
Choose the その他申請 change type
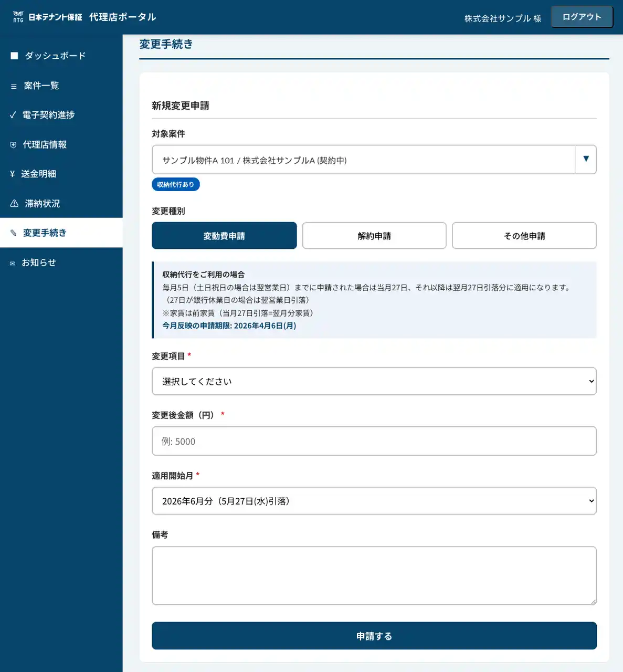[x=524, y=236]
